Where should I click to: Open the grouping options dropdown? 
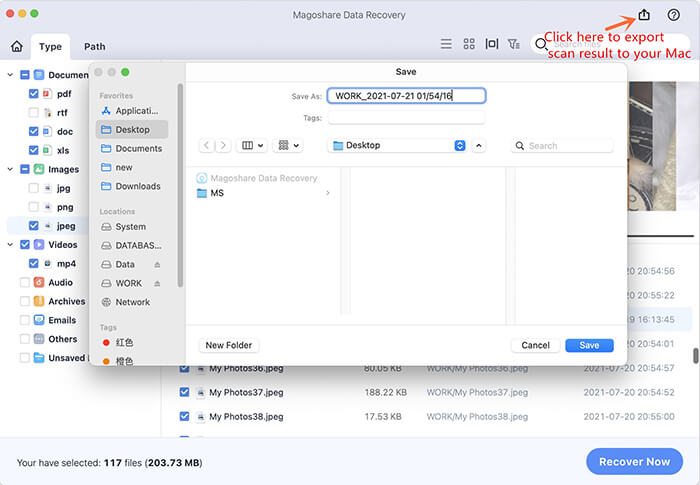288,145
